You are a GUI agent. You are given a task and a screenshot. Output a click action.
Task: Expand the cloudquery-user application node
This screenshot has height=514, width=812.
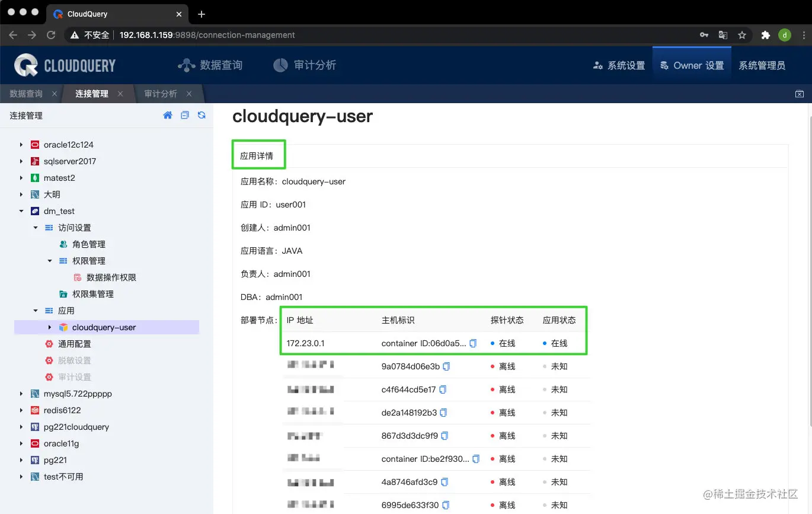pyautogui.click(x=50, y=327)
